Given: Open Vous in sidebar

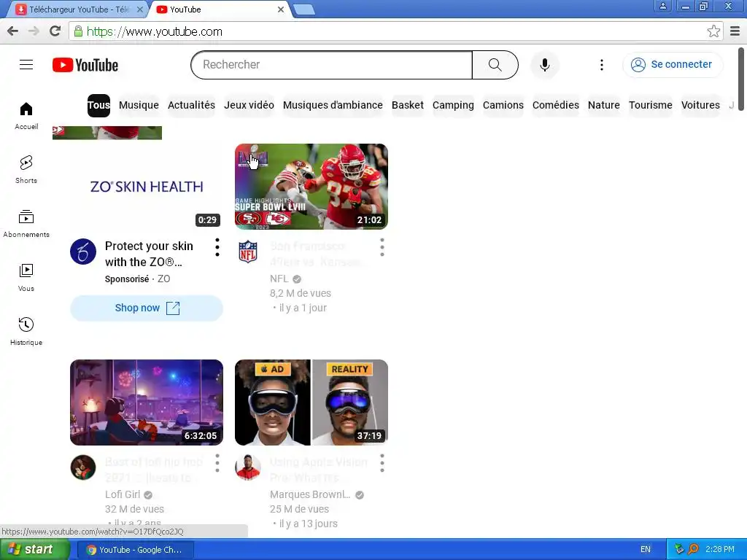Looking at the screenshot, I should [26, 277].
